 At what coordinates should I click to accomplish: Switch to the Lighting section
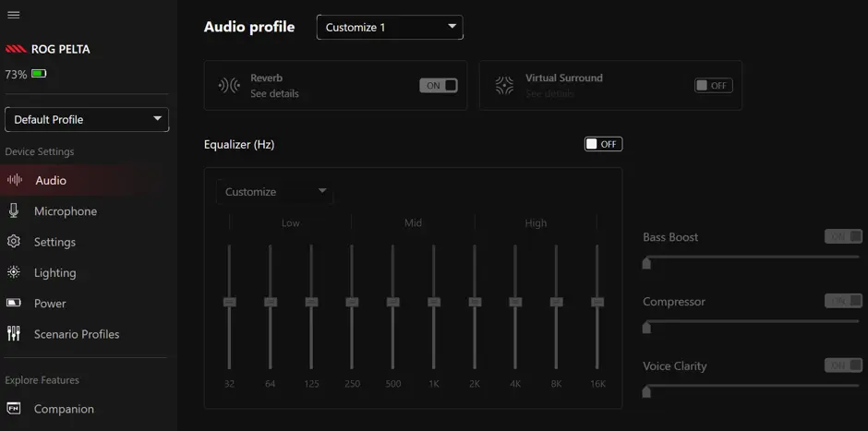pos(89,273)
